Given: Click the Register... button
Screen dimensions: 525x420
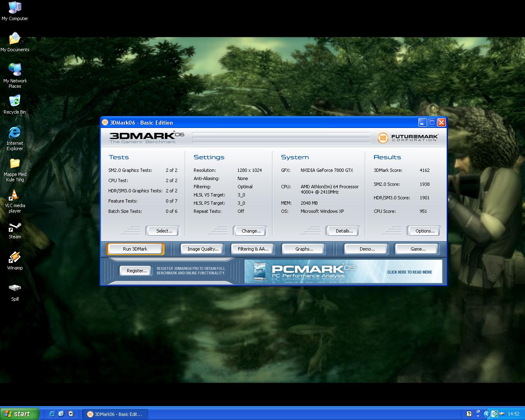Looking at the screenshot, I should (136, 271).
